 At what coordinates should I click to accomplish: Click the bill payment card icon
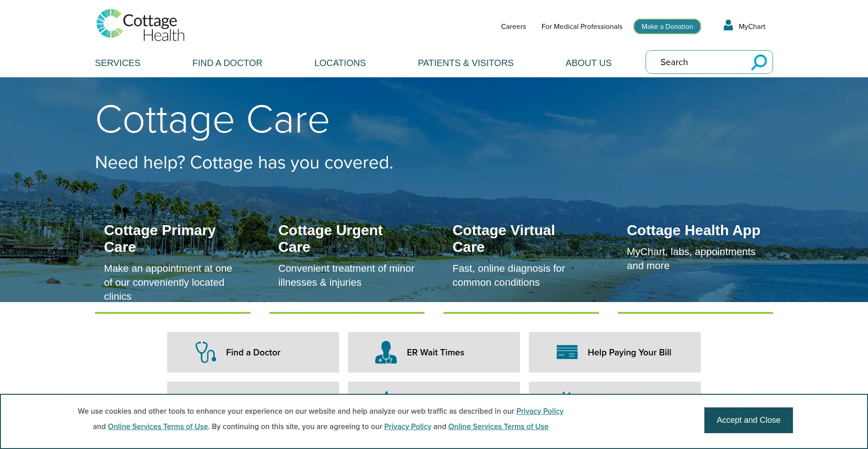567,352
